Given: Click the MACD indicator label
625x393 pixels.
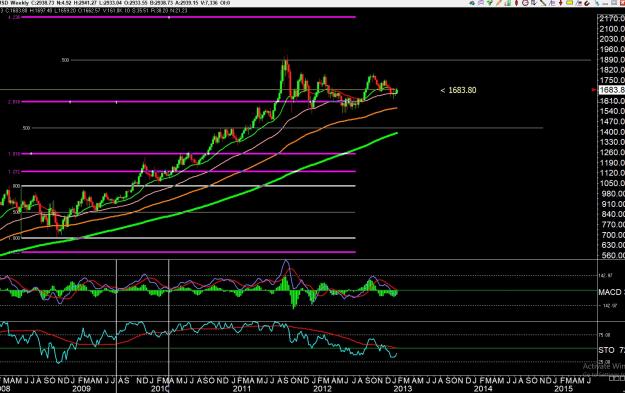Looking at the screenshot, I should [x=610, y=292].
